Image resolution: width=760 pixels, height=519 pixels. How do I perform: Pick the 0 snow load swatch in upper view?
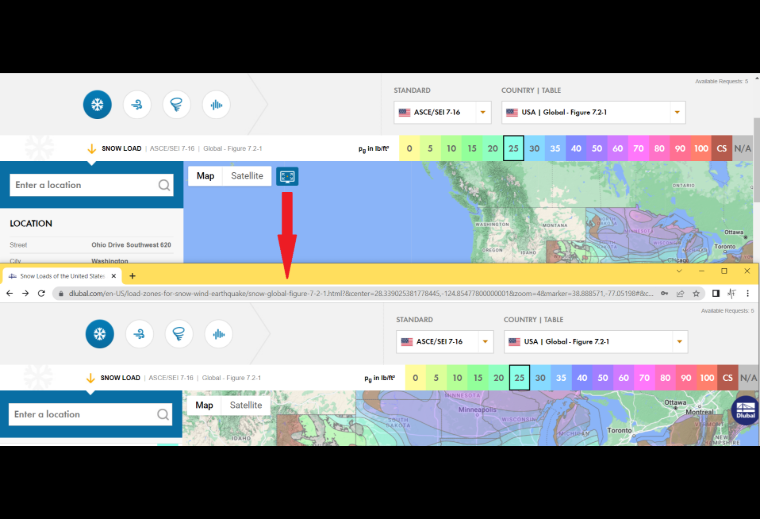click(x=410, y=148)
